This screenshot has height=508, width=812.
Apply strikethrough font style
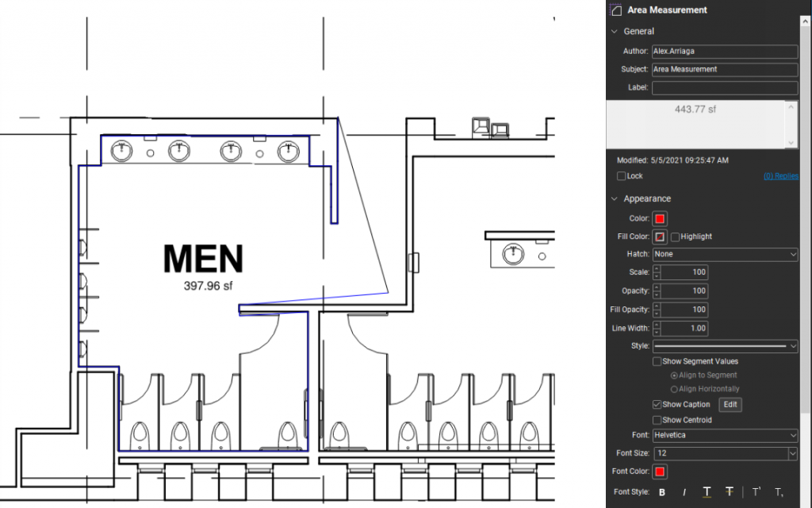pos(728,492)
